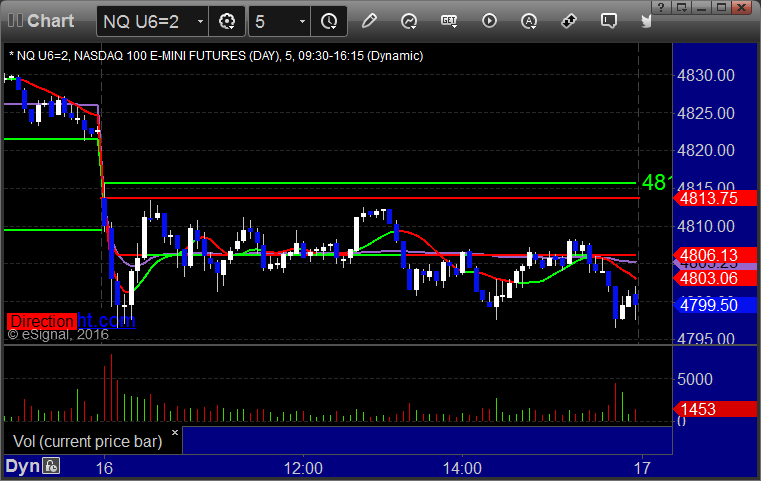Click the 4810.00 price axis label
761x481 pixels.
tap(706, 226)
